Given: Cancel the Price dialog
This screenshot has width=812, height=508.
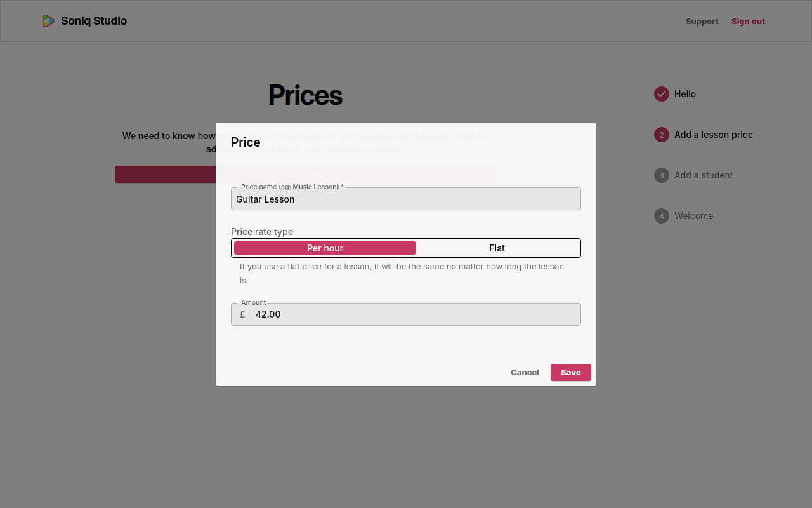Looking at the screenshot, I should (525, 373).
